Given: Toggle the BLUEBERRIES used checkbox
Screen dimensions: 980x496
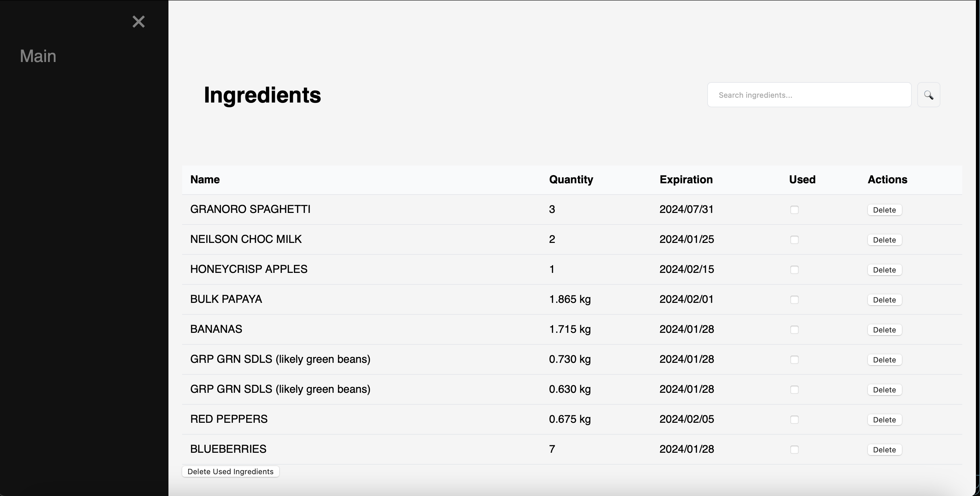Looking at the screenshot, I should (x=794, y=450).
